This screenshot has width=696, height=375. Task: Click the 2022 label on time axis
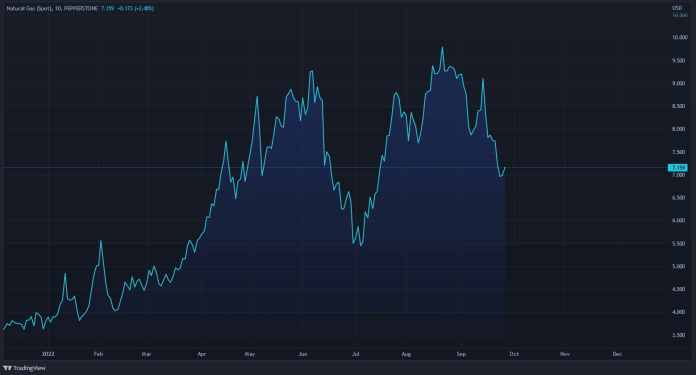[x=48, y=354]
